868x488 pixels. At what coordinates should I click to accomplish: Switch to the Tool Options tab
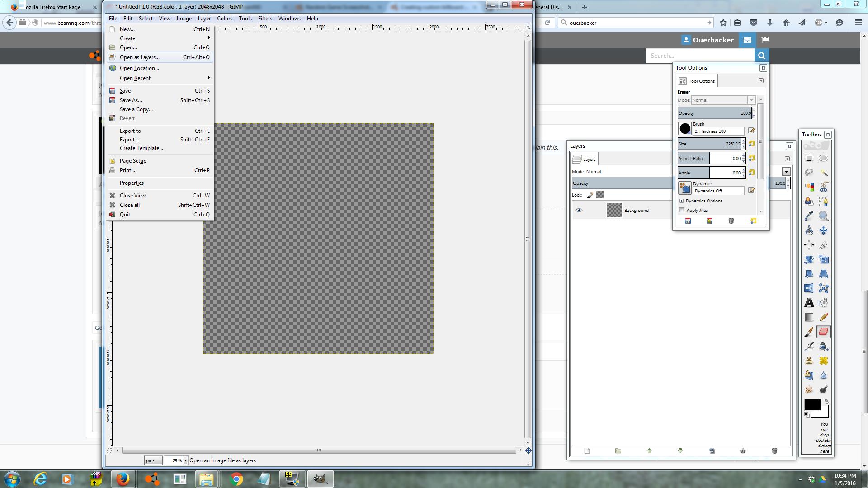click(x=697, y=81)
